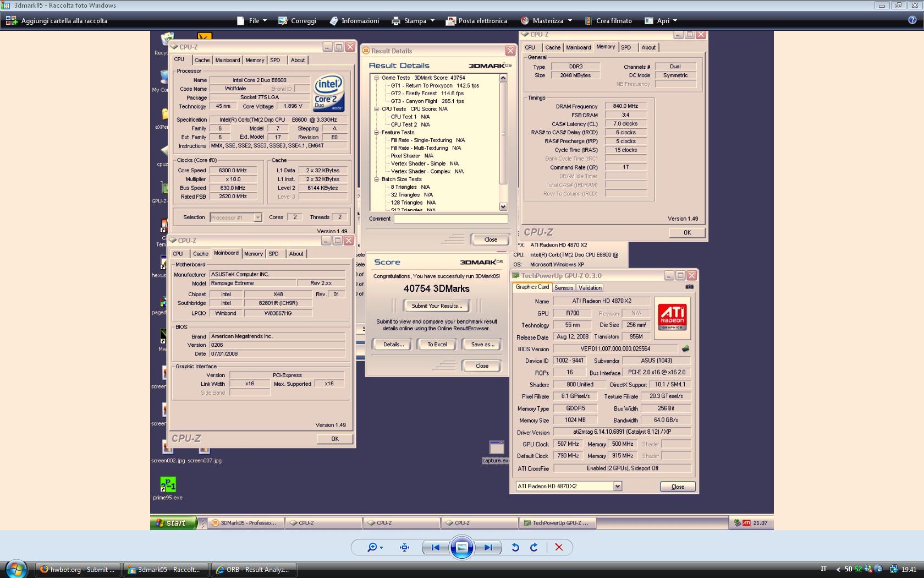Click OK in the Memory CPU-Z window

[687, 232]
